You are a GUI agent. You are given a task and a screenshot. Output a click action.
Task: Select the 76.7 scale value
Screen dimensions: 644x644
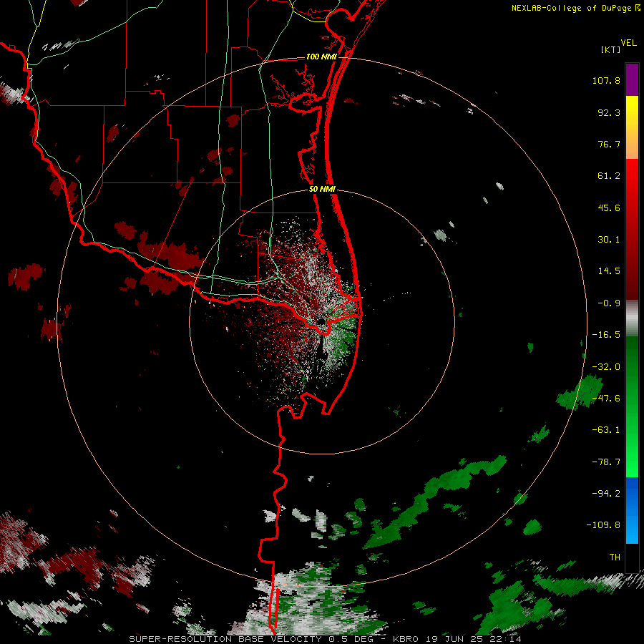(x=609, y=144)
